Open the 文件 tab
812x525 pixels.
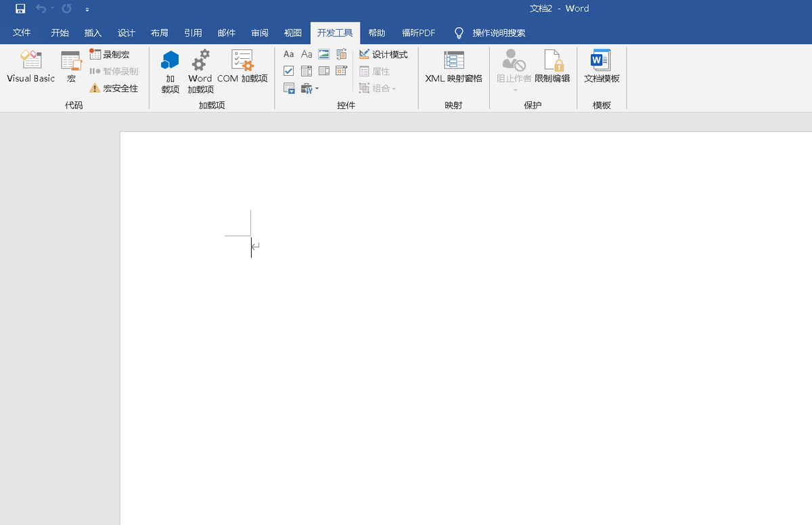point(22,32)
